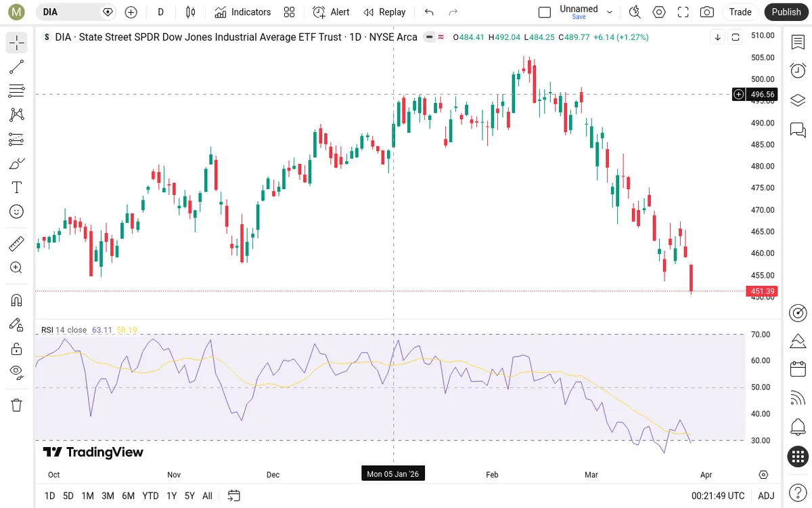Open the screeners radar icon

click(x=798, y=312)
